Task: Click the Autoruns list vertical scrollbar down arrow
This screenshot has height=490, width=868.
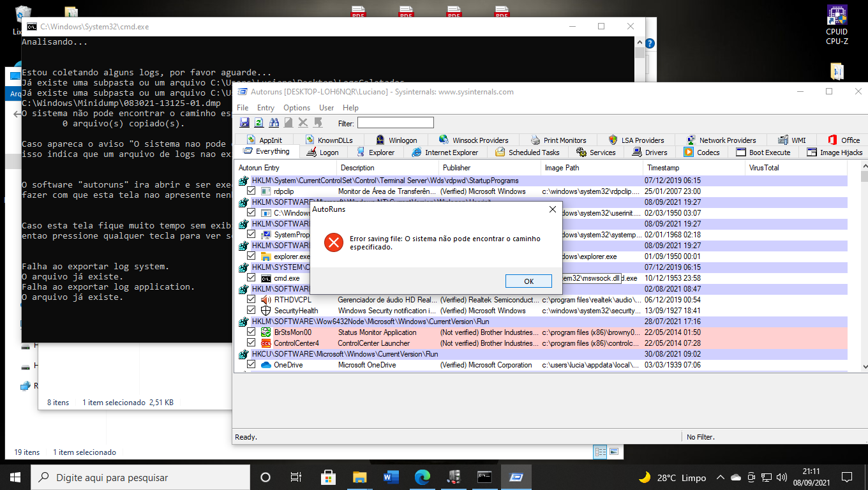Action: point(864,366)
